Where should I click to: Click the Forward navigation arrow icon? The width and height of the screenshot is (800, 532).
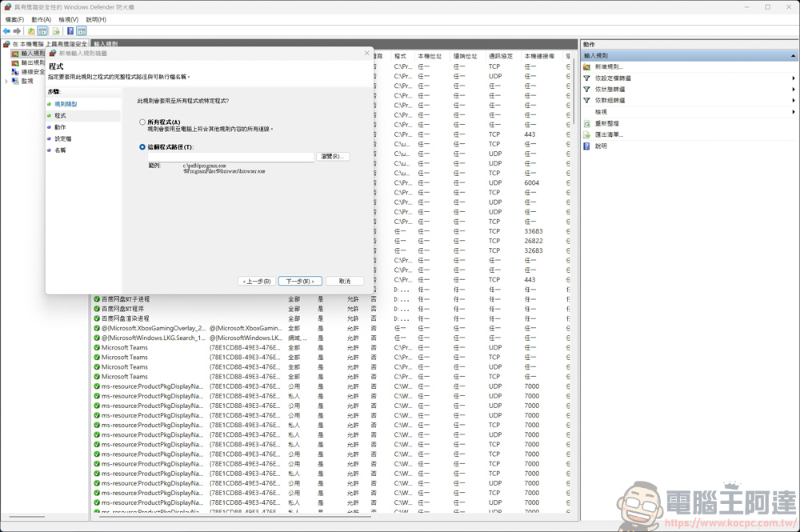pos(17,30)
